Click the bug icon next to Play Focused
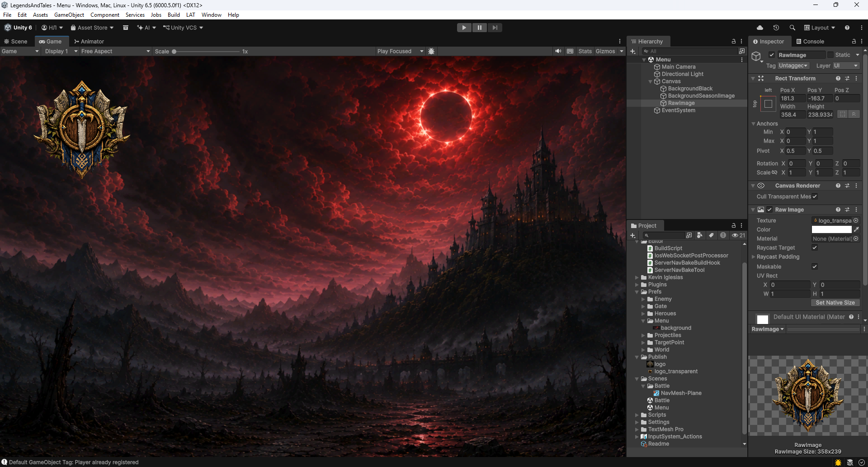This screenshot has width=868, height=467. [431, 51]
